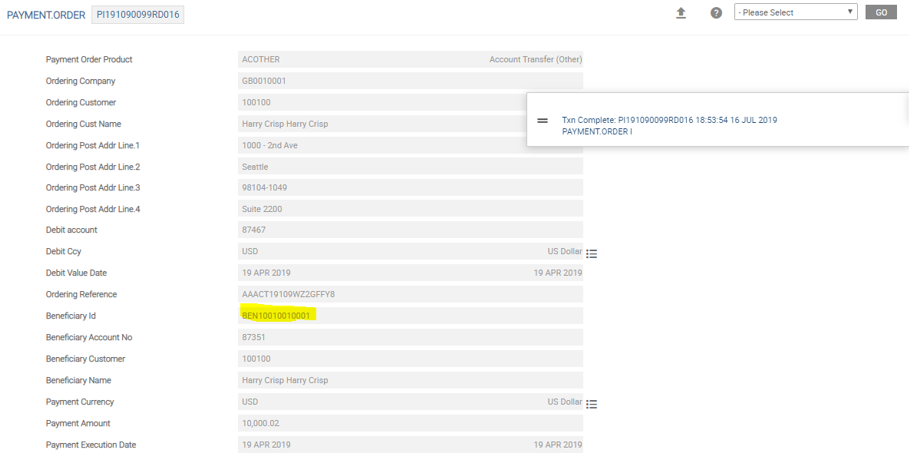Click the Debit account field 87467
Viewport: 909px width, 453px height.
410,230
